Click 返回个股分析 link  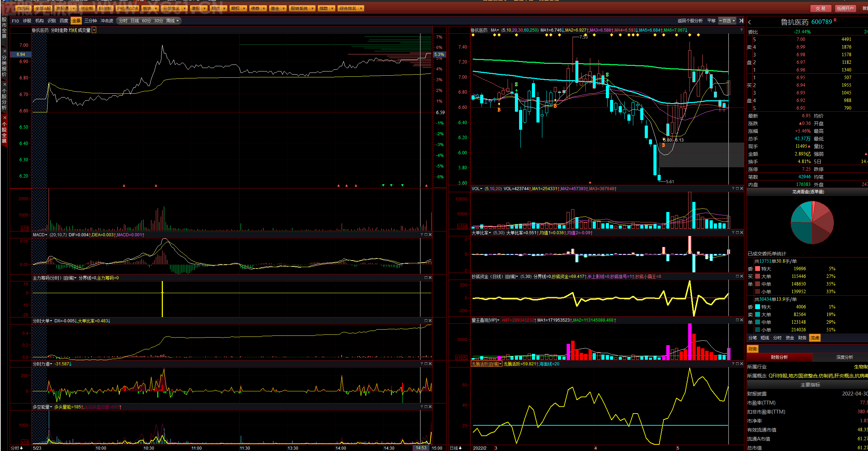(690, 21)
